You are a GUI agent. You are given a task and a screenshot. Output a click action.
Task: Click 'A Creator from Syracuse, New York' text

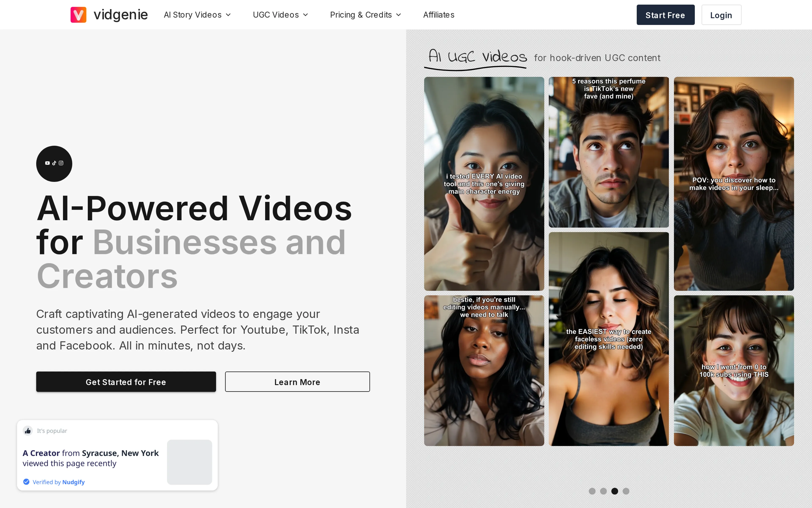(91, 453)
